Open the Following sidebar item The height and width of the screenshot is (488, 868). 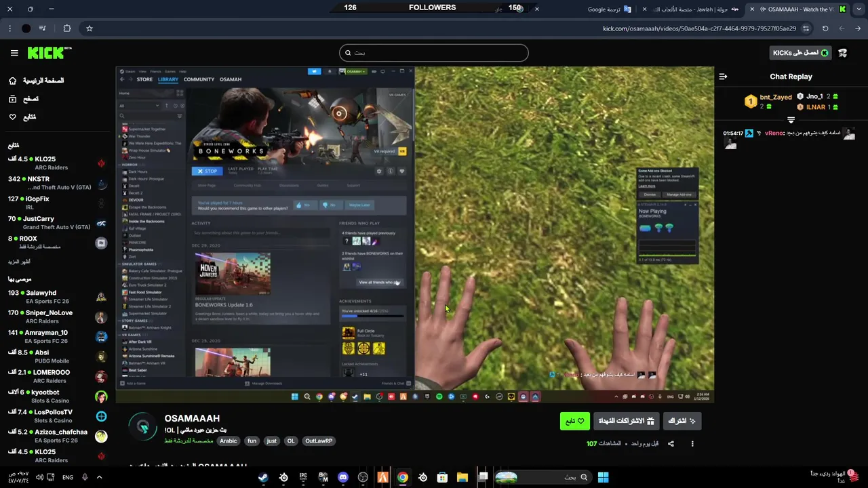pos(22,117)
